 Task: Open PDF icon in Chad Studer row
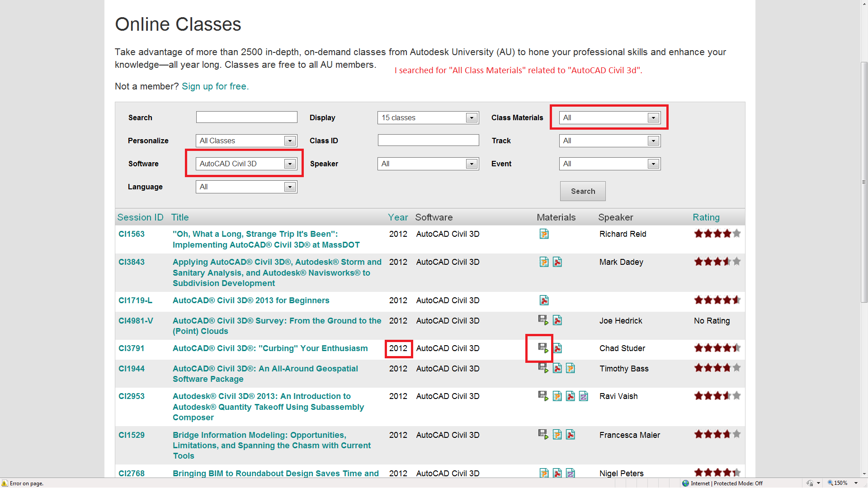(x=557, y=348)
